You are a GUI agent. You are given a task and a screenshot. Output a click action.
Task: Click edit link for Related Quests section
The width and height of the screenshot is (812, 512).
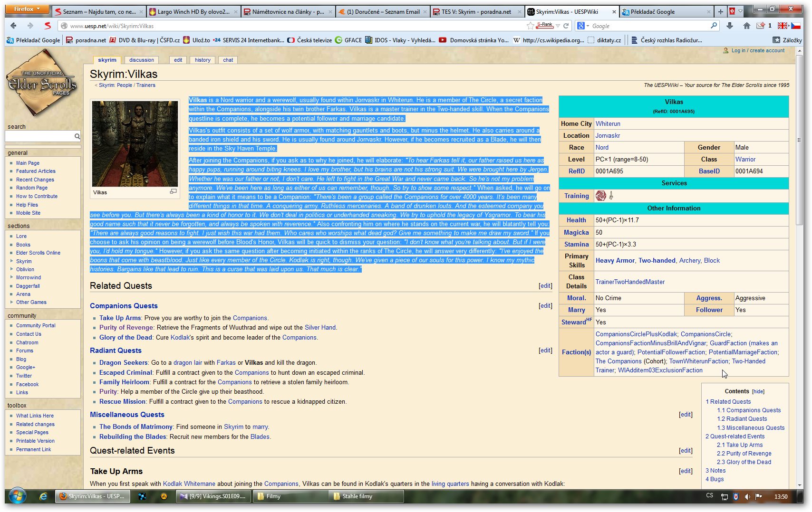coord(545,285)
